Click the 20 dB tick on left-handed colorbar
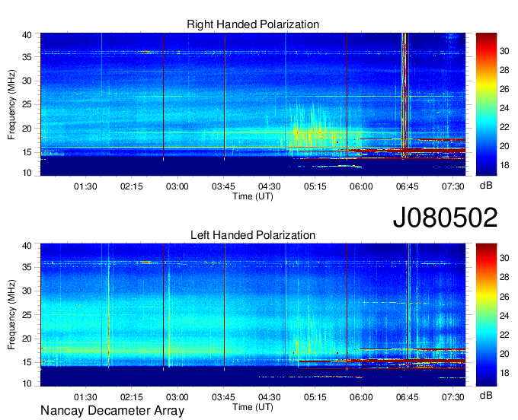Screen dimensions: 518x420 (x=504, y=354)
